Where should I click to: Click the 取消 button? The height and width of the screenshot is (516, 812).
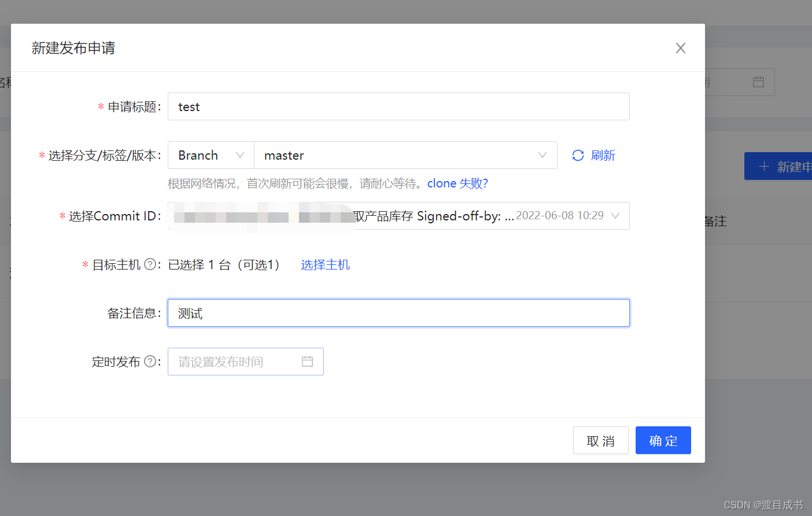coord(600,440)
